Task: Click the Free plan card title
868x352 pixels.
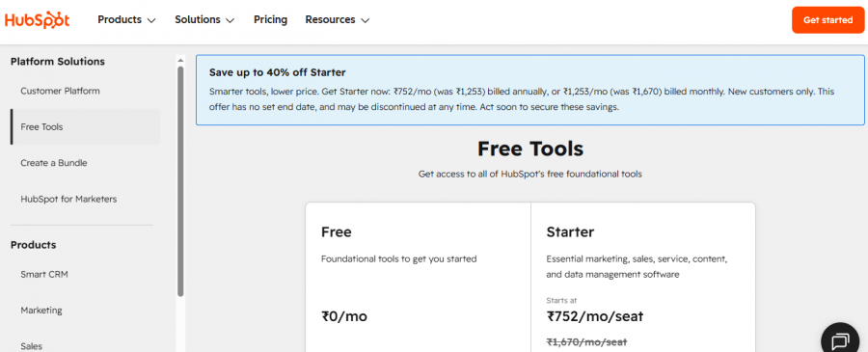Action: 336,231
